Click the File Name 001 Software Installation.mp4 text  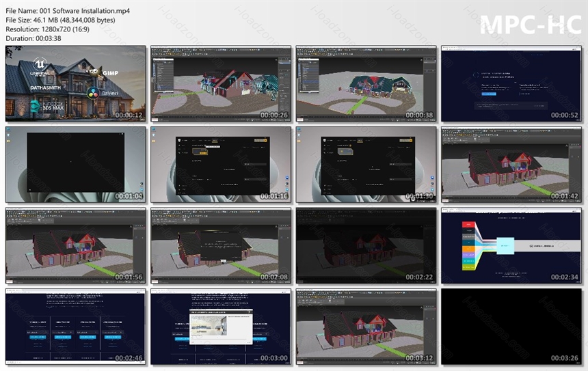68,11
